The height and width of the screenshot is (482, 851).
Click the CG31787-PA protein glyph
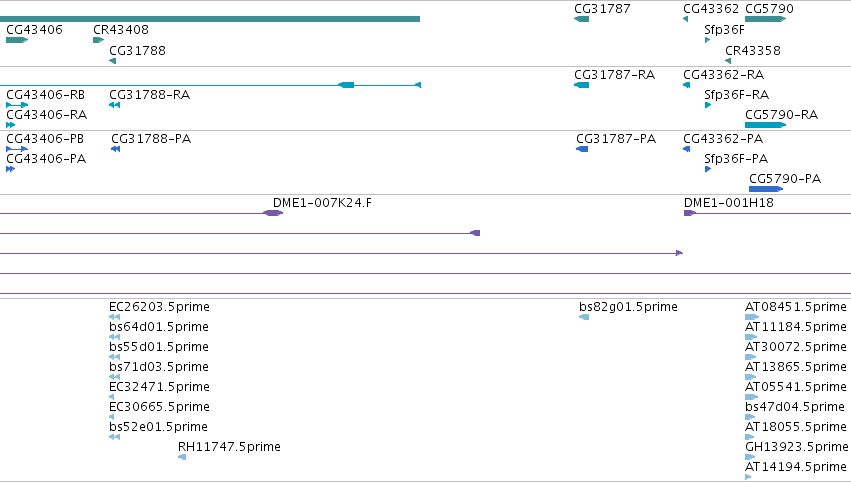pyautogui.click(x=582, y=149)
